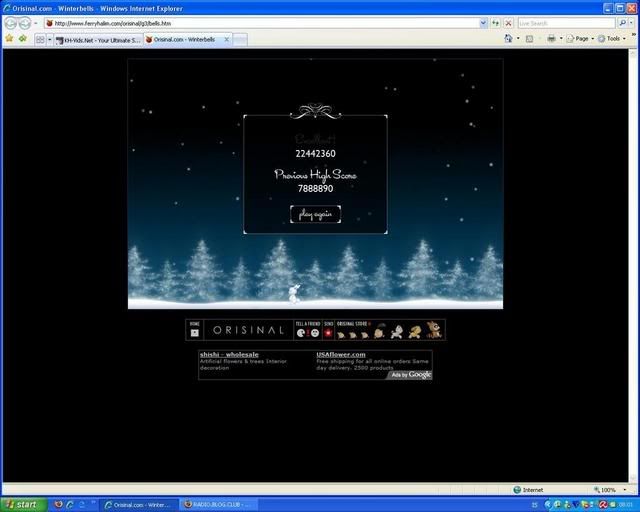Image resolution: width=640 pixels, height=512 pixels.
Task: Click the Home toolbar icon
Action: point(508,38)
